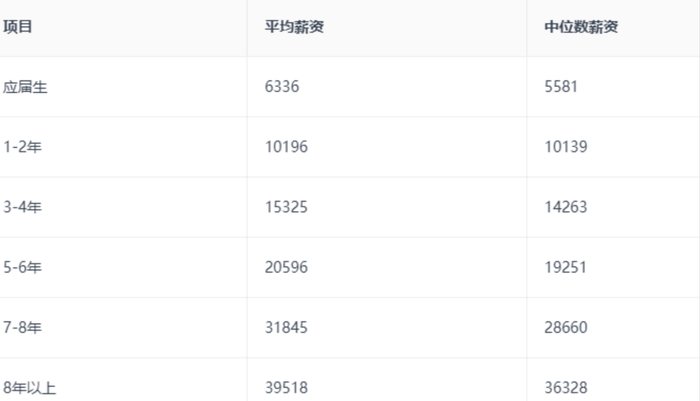Select the average salary value 31845
Screen dimensions: 700x401
(x=286, y=327)
